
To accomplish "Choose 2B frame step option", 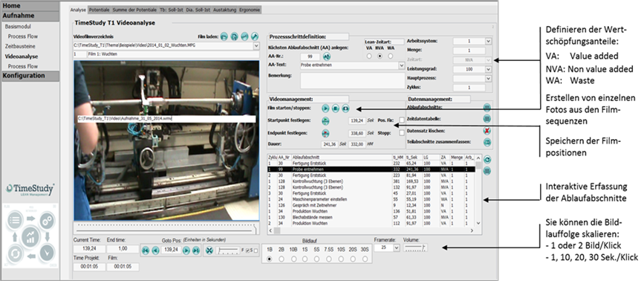I will (x=282, y=259).
